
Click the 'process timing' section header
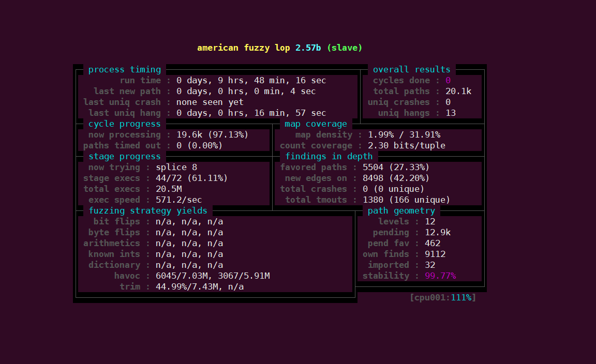point(125,69)
